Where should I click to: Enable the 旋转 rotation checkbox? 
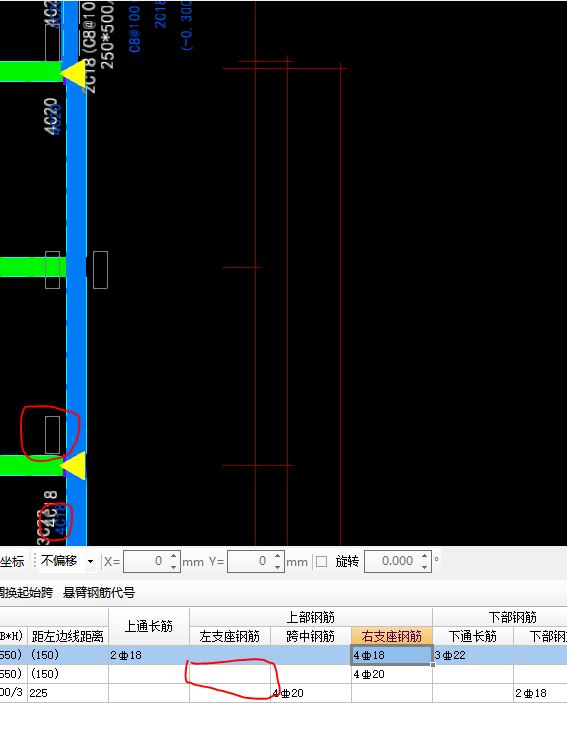click(x=321, y=561)
